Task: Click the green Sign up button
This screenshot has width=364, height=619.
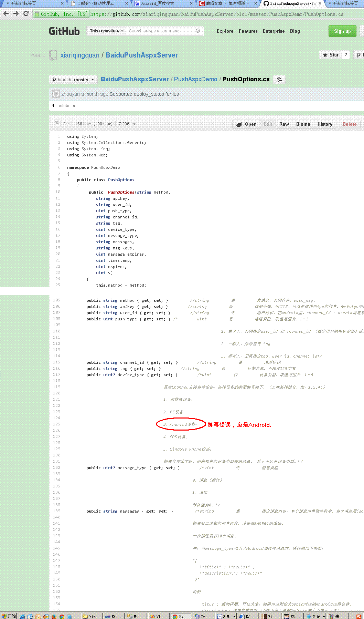Action: 342,31
